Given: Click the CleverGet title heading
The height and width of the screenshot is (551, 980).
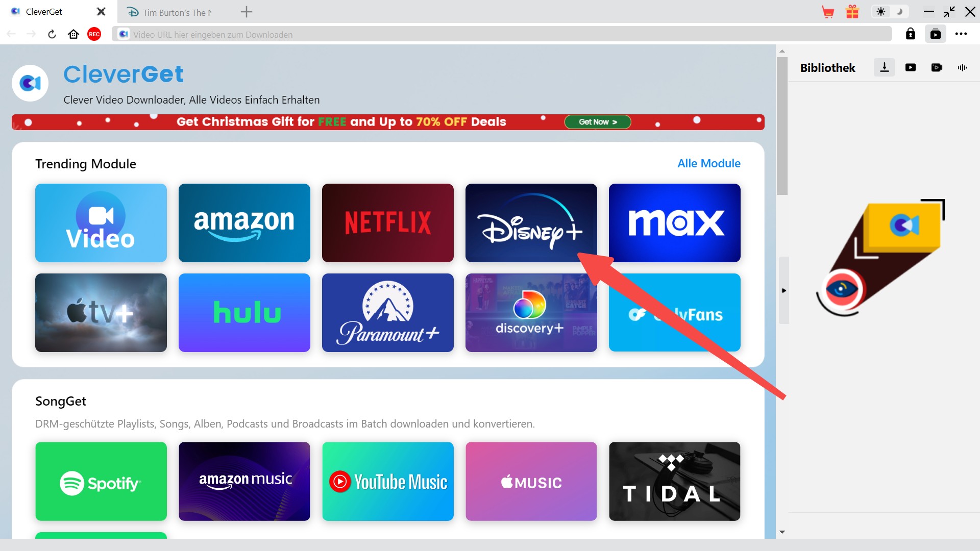Looking at the screenshot, I should pyautogui.click(x=124, y=74).
